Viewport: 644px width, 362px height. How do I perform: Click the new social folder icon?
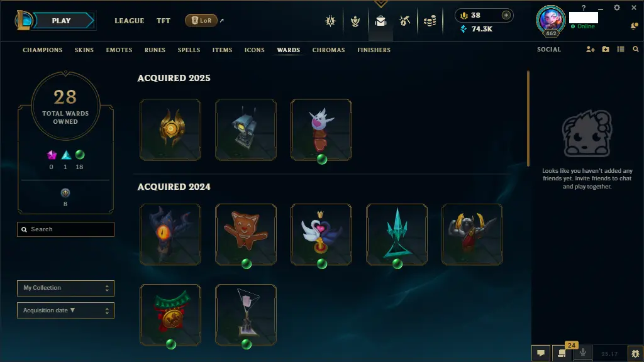click(606, 49)
